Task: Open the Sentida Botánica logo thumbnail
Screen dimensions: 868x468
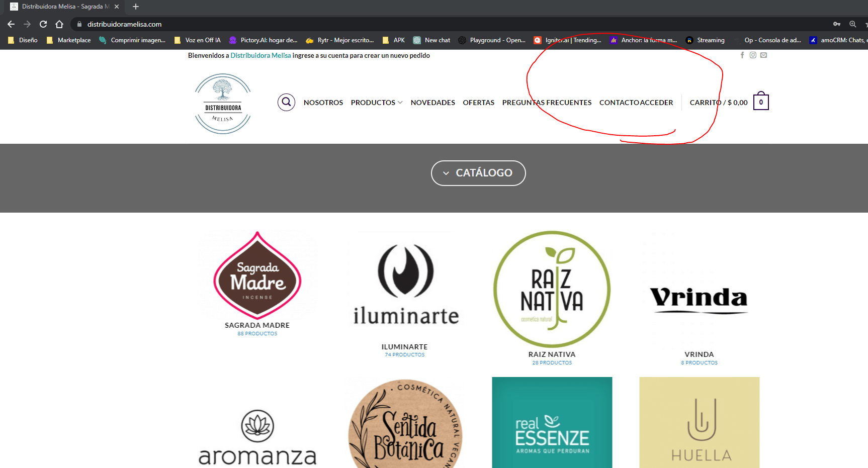Action: click(405, 423)
